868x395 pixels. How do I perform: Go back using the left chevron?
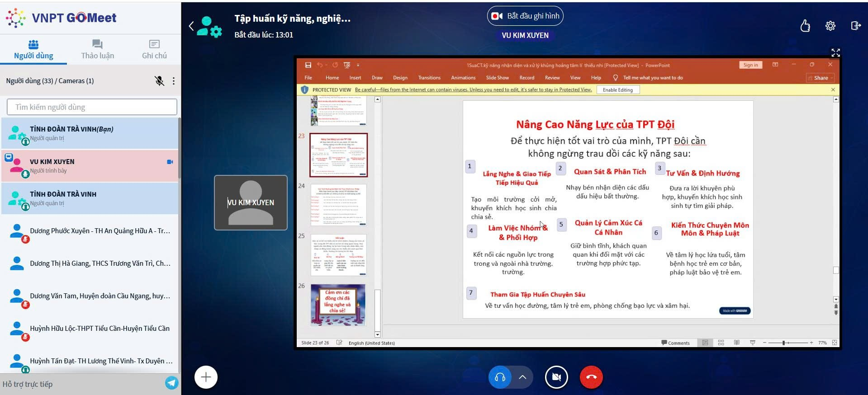coord(191,26)
